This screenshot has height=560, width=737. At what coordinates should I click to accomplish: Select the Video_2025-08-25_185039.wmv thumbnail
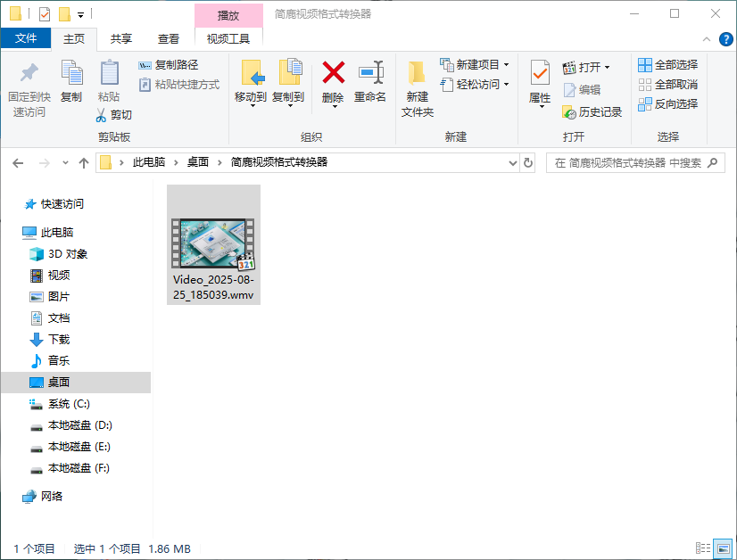click(x=213, y=241)
